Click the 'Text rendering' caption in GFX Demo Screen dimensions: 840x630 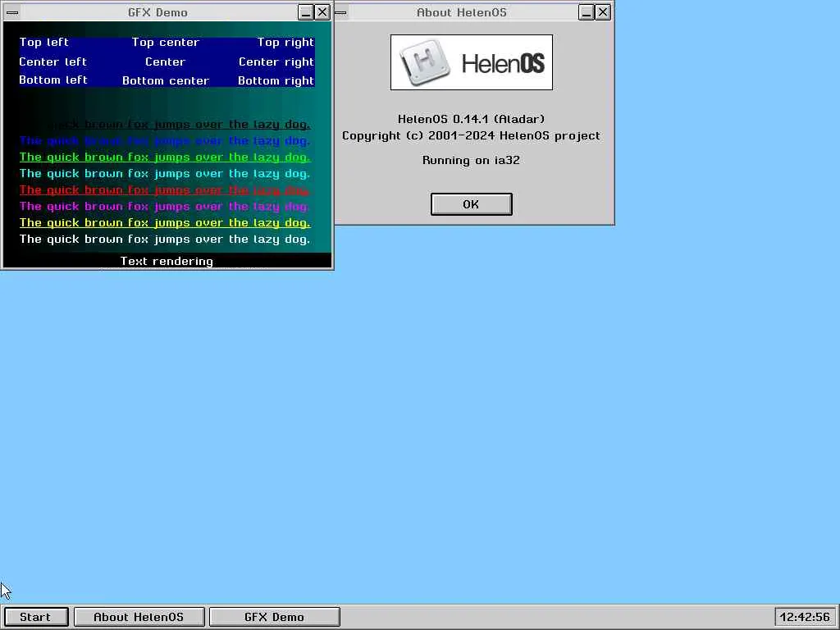[167, 261]
